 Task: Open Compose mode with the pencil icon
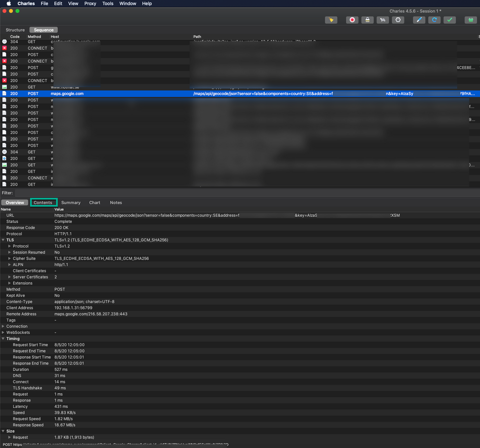419,20
